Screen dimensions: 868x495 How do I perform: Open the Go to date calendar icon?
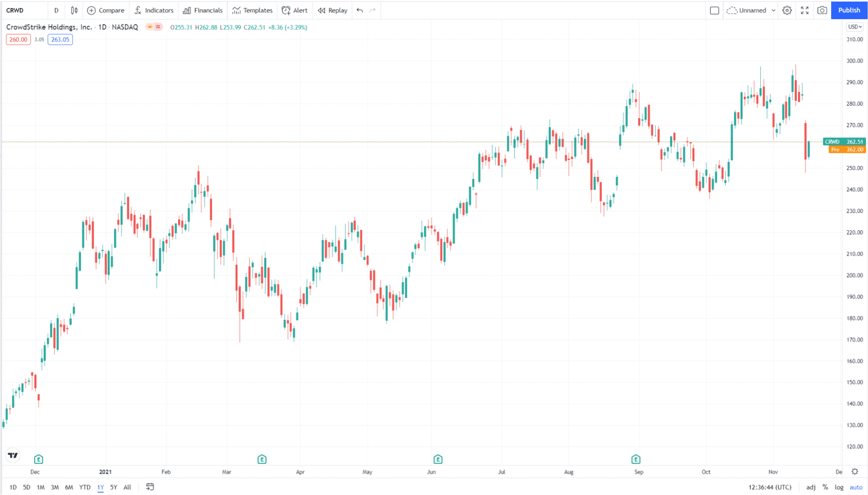point(150,487)
